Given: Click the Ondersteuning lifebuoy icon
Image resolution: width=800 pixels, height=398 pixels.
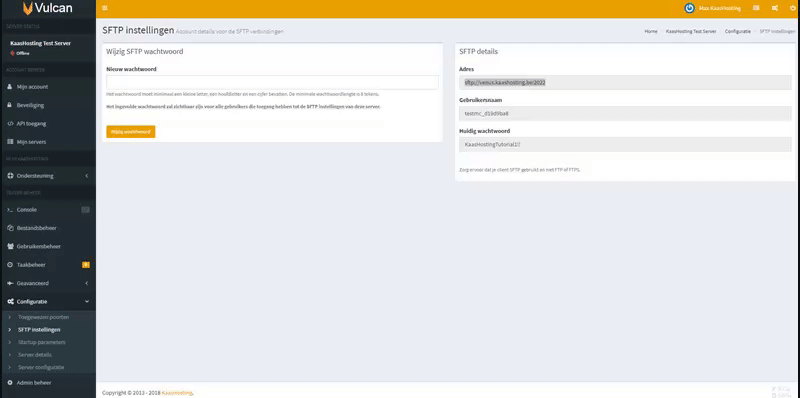Looking at the screenshot, I should coord(10,176).
